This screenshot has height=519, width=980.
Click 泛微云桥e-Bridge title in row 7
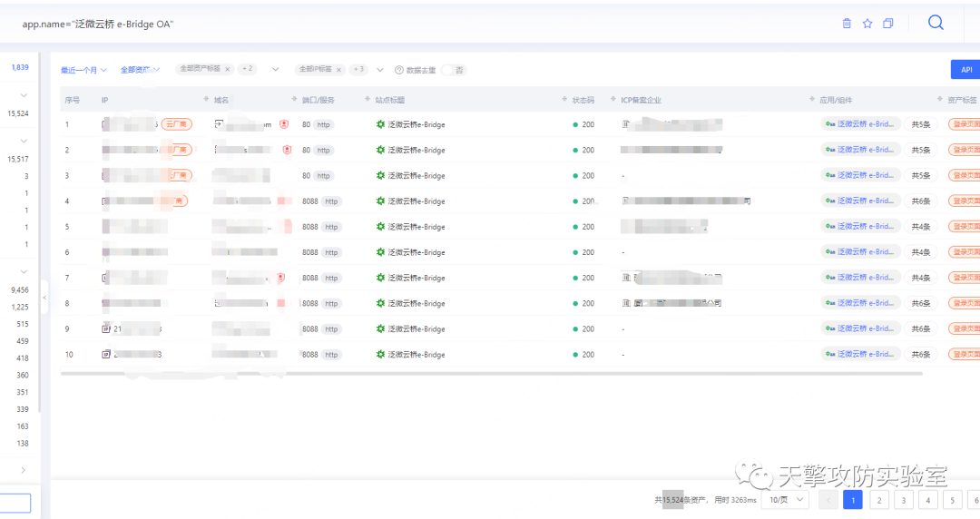(x=416, y=278)
